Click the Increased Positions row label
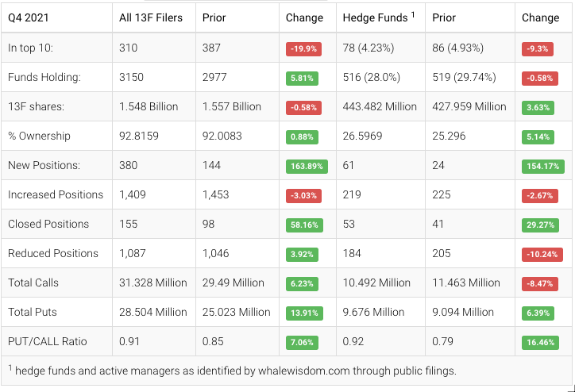 pos(56,194)
